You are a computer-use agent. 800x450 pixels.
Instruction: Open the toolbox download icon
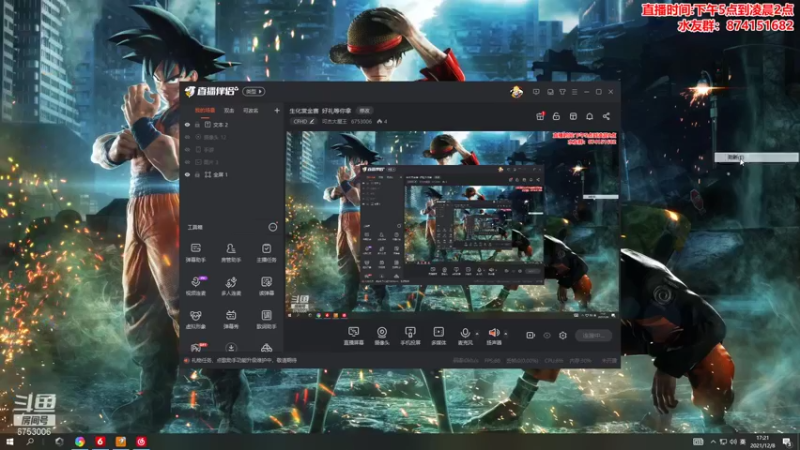tap(231, 347)
